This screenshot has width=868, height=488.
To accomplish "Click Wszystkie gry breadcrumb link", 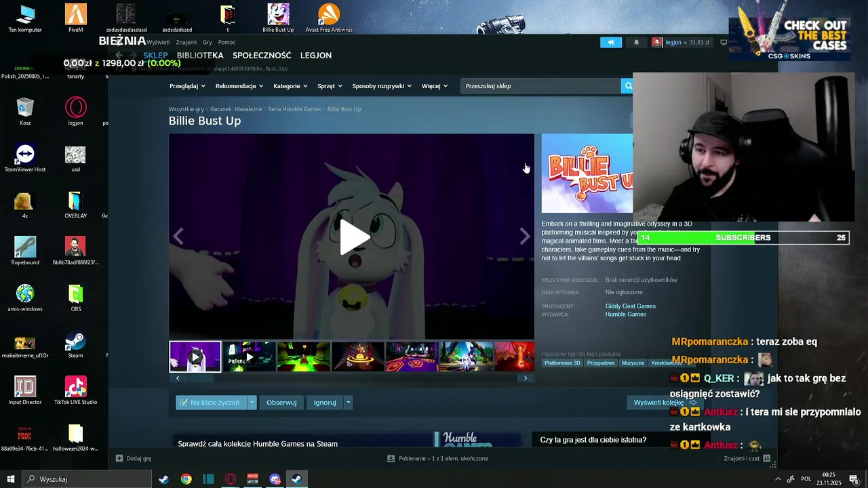I will (x=186, y=109).
